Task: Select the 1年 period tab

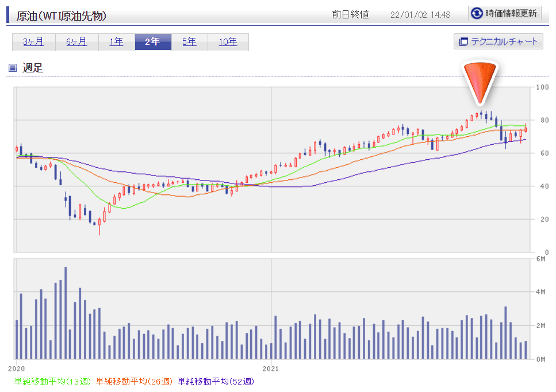Action: click(x=116, y=42)
